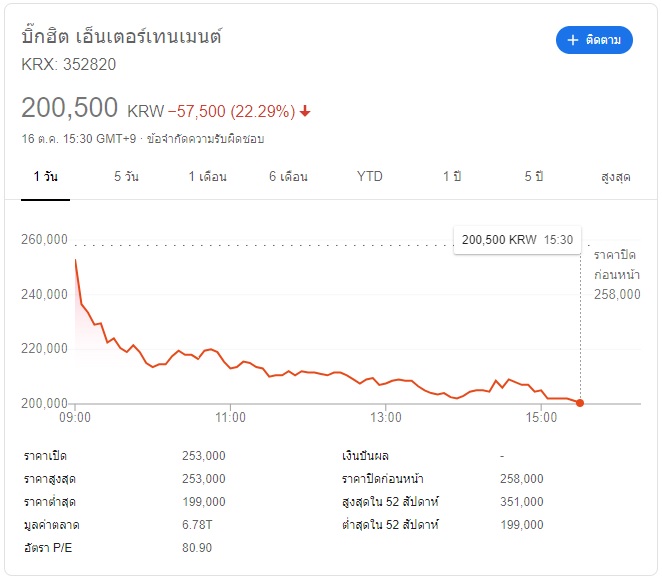Switch to the 6 เดือน tab
This screenshot has height=580, width=662.
tap(288, 176)
